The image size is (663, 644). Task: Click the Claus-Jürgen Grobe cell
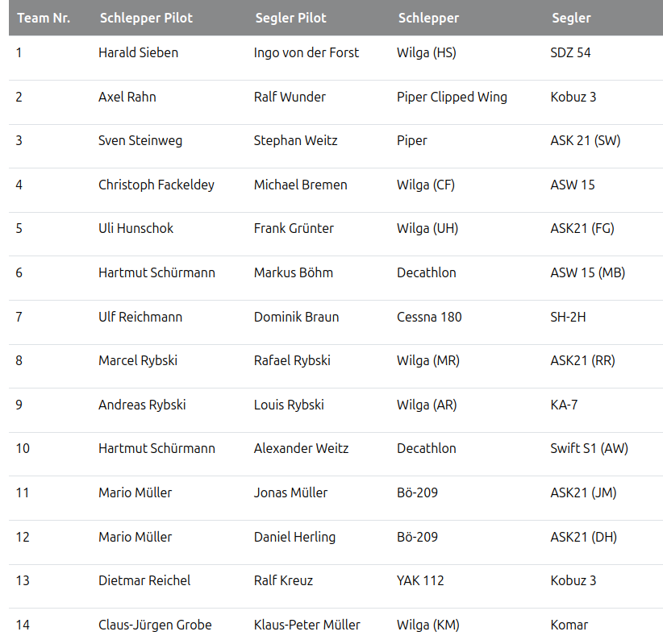click(155, 625)
